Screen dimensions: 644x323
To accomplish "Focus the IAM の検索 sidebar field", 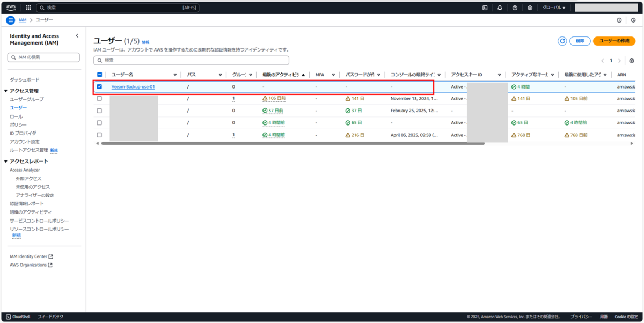I will [x=43, y=57].
